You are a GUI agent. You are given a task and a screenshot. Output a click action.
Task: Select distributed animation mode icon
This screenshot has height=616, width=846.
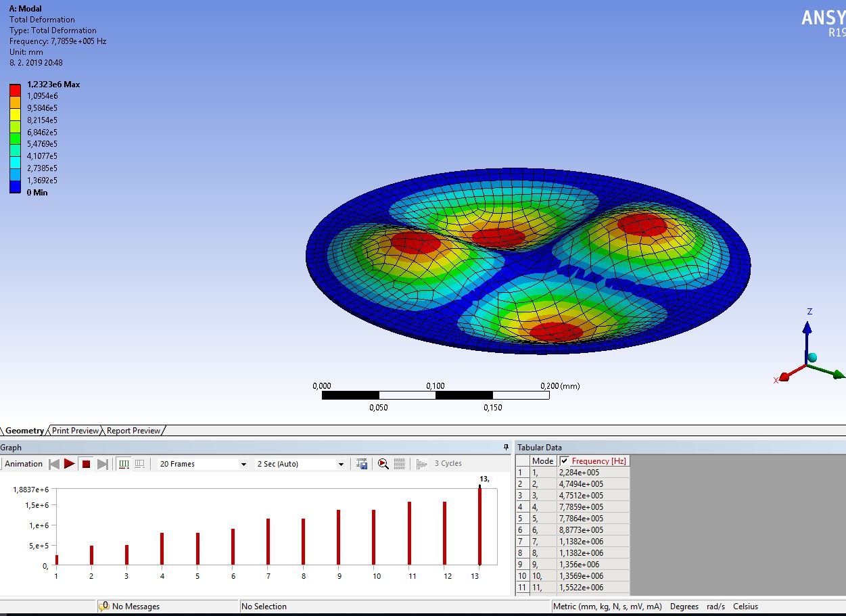pos(124,464)
